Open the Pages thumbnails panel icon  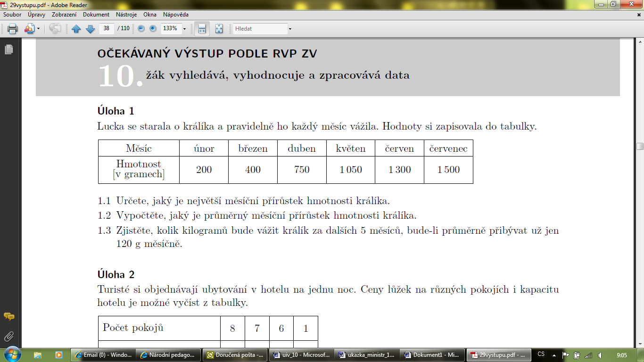(x=8, y=49)
